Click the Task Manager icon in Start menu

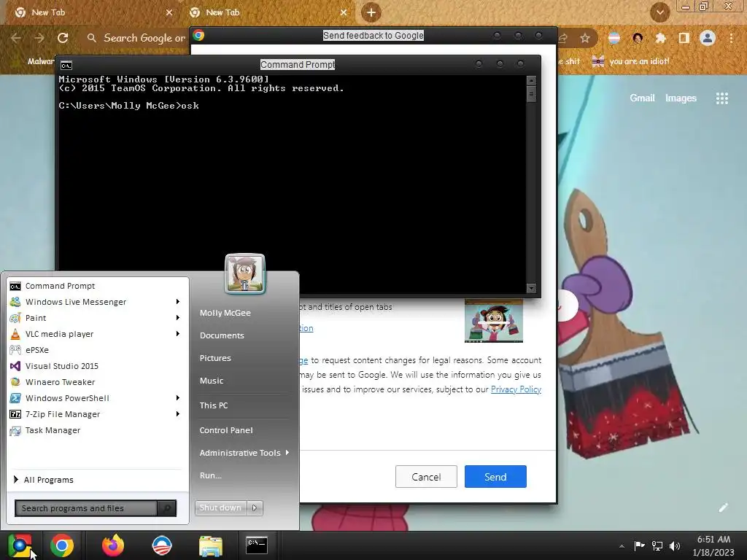pos(15,430)
